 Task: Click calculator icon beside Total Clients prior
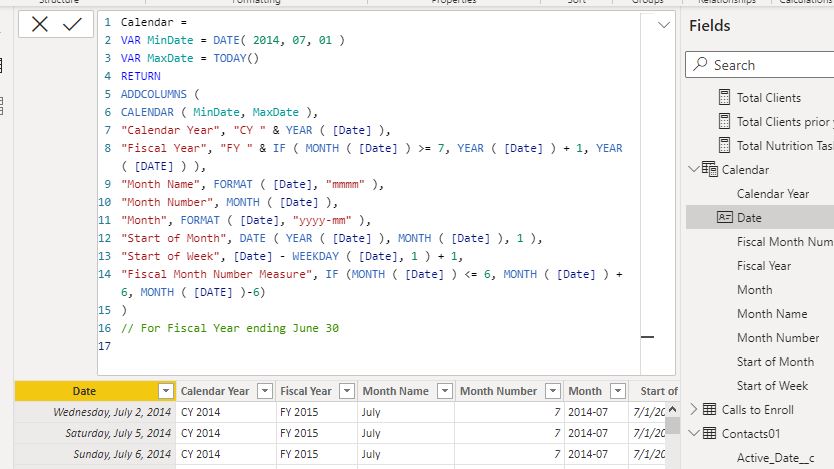tap(724, 121)
